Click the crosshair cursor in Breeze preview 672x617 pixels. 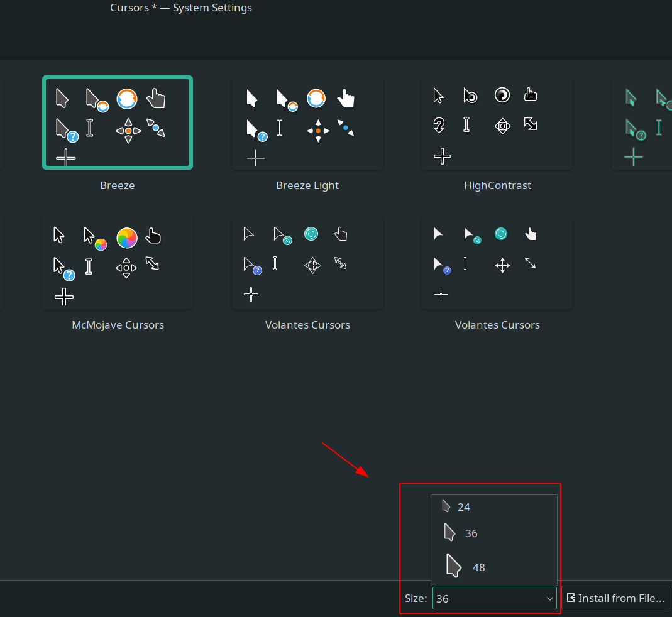[65, 157]
